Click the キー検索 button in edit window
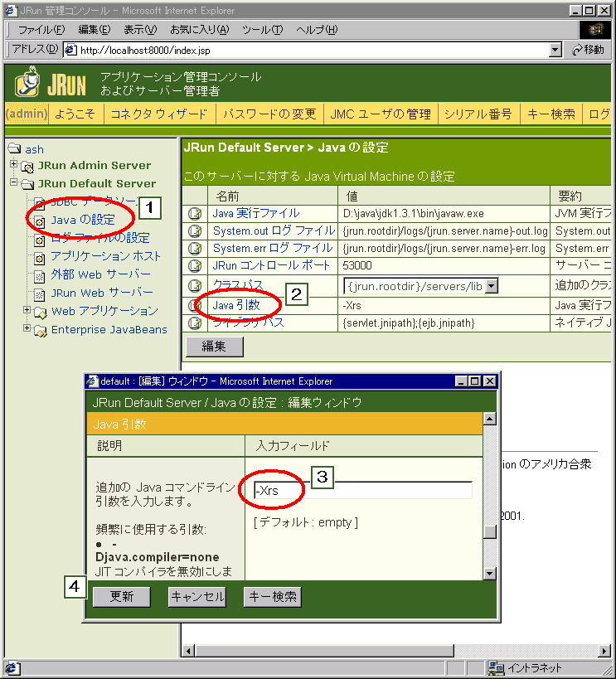The width and height of the screenshot is (616, 679). coord(273,597)
